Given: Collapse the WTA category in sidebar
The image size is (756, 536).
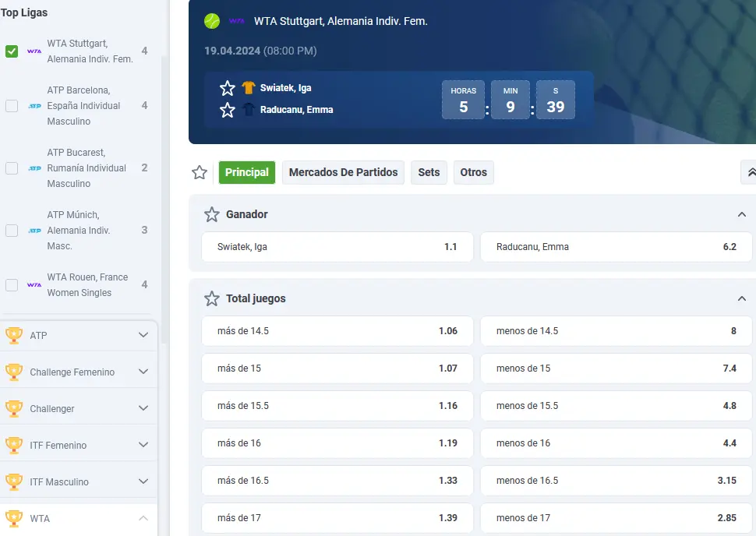Looking at the screenshot, I should click(x=143, y=518).
